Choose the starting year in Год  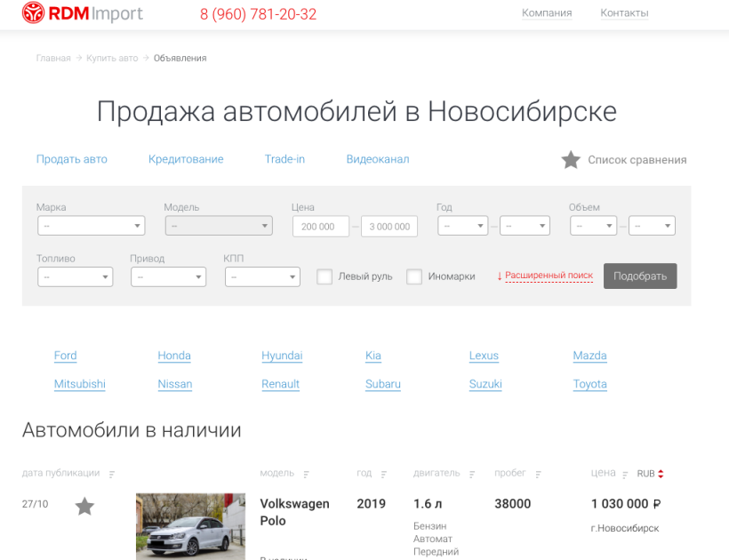[x=462, y=226]
